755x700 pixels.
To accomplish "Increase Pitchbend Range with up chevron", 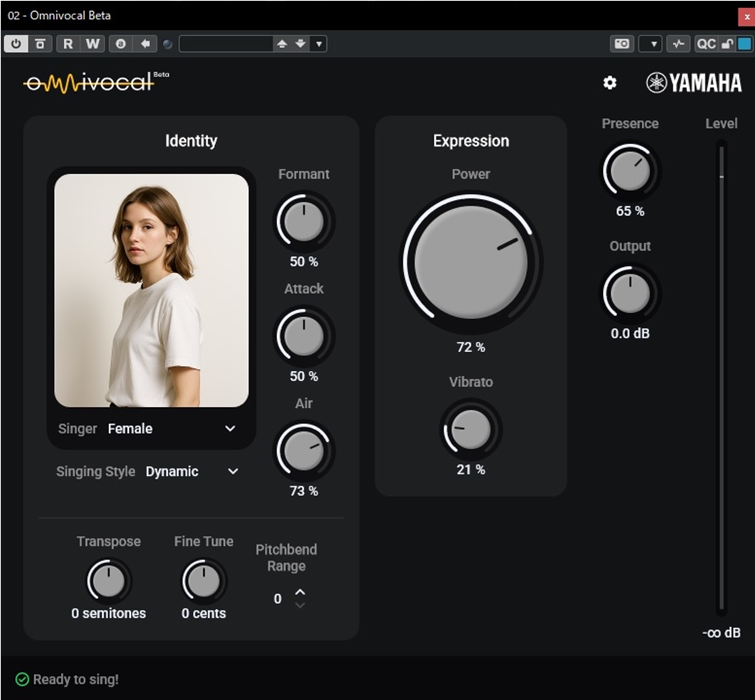I will (x=300, y=592).
